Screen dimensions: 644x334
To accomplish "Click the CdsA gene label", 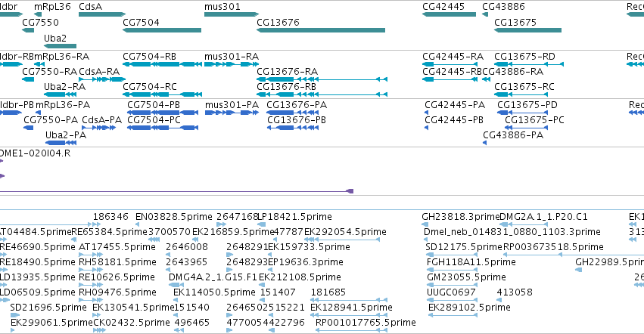I will click(x=90, y=7).
